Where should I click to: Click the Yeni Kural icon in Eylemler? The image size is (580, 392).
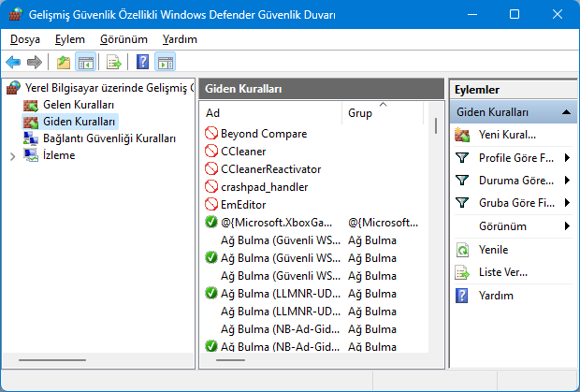click(462, 135)
